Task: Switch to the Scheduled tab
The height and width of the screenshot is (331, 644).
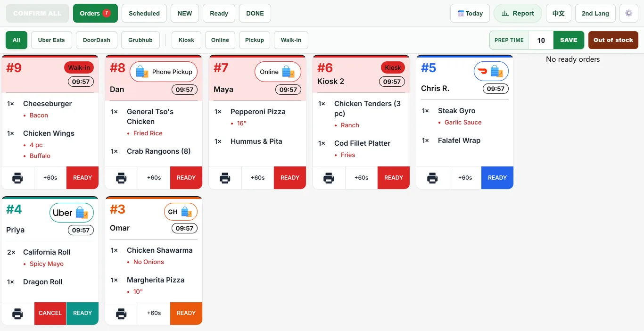Action: (144, 13)
